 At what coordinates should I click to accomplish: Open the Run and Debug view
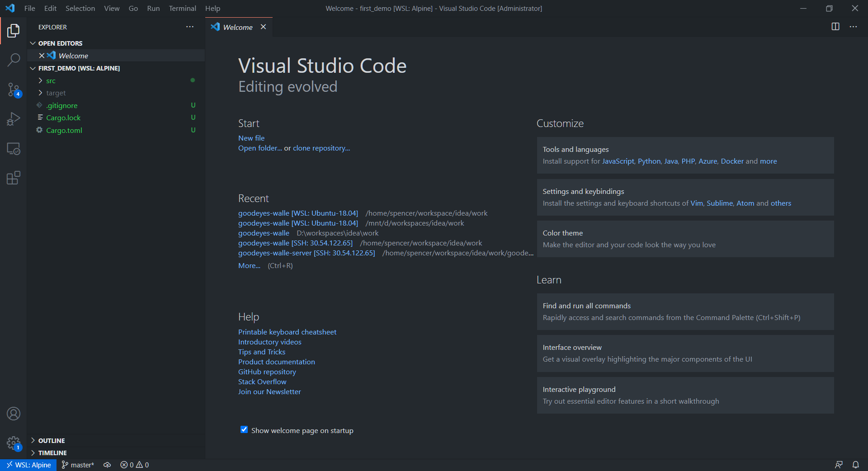14,119
